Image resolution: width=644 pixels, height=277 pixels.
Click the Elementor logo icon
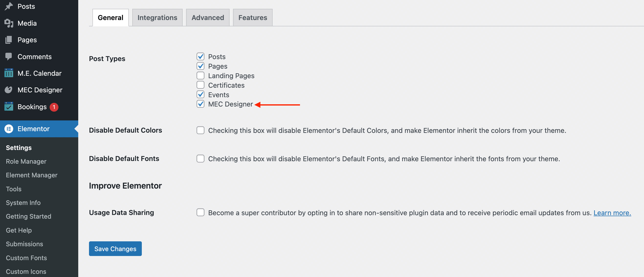9,129
